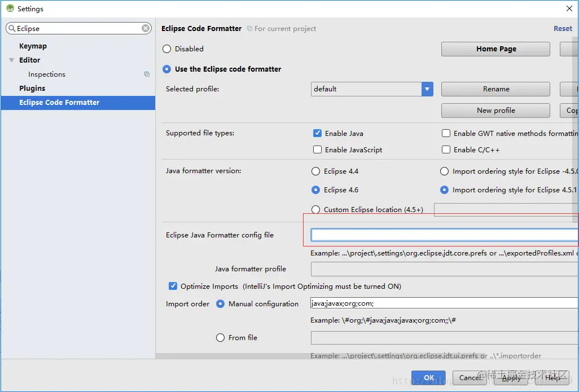This screenshot has width=579, height=392.
Task: Open the Selected profile dropdown arrow
Action: tap(427, 89)
